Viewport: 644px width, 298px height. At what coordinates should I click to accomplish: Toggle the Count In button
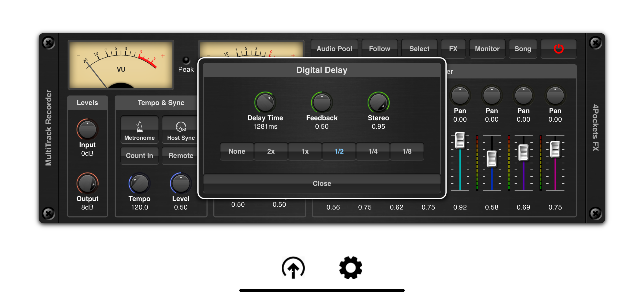139,155
